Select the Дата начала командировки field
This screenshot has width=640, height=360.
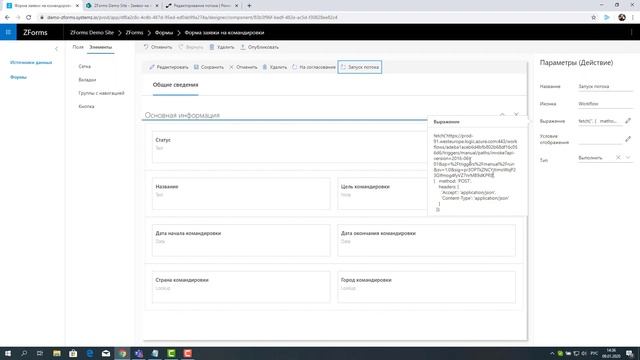[x=241, y=240]
